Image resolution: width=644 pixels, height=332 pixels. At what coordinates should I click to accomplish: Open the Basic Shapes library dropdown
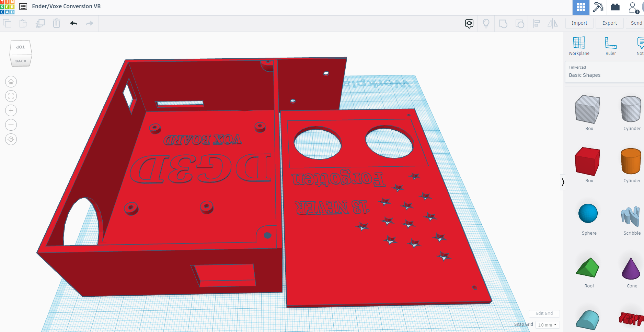(604, 72)
